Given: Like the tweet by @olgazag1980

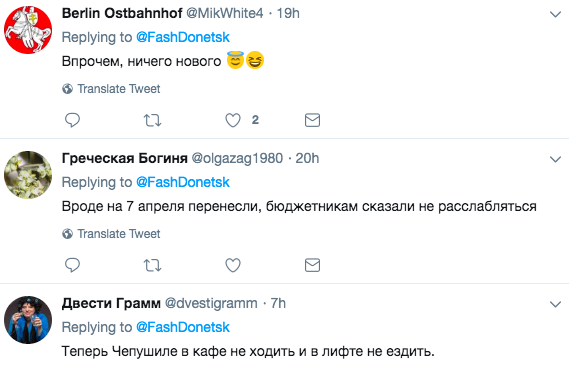Looking at the screenshot, I should click(x=233, y=265).
